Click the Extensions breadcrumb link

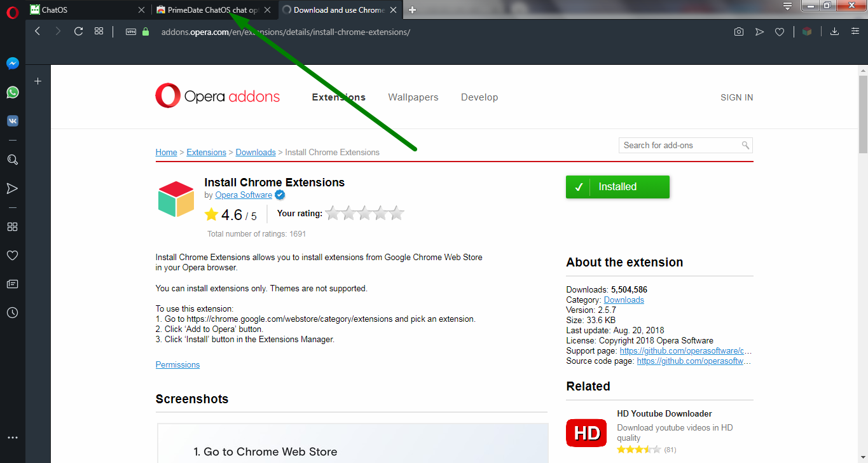207,153
